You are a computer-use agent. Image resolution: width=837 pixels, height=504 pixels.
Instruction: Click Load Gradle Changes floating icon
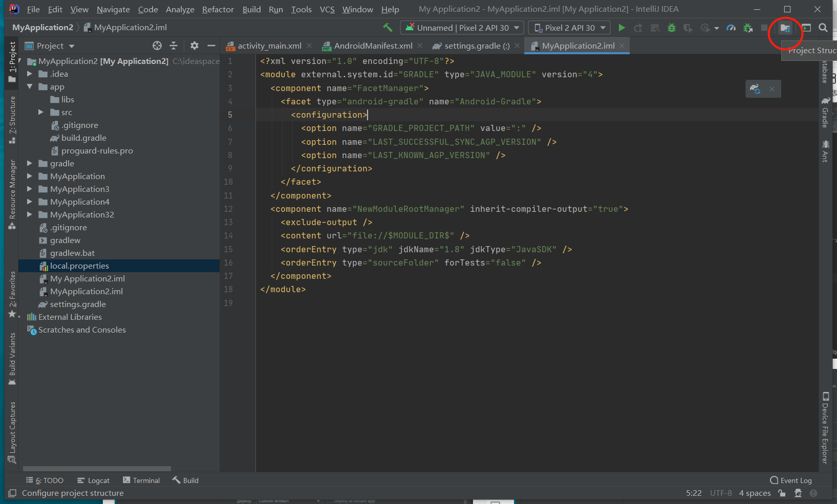point(755,89)
